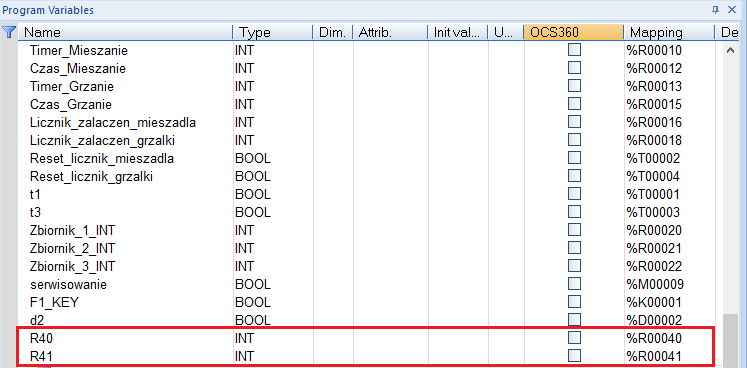Select the Timer_Grzanie variable name
The width and height of the screenshot is (747, 368).
click(72, 86)
